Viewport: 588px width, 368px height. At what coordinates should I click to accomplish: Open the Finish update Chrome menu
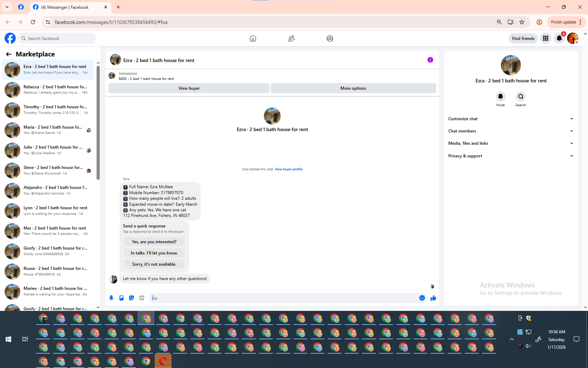coord(566,22)
